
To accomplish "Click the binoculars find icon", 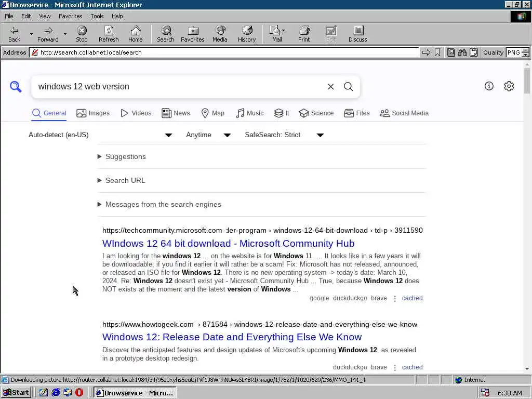I will pyautogui.click(x=462, y=52).
